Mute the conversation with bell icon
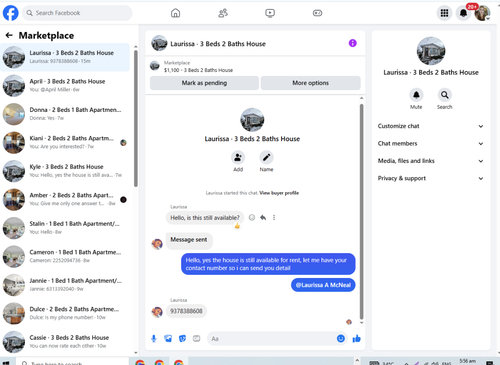Viewport: 500px width, 365px height. tap(416, 95)
